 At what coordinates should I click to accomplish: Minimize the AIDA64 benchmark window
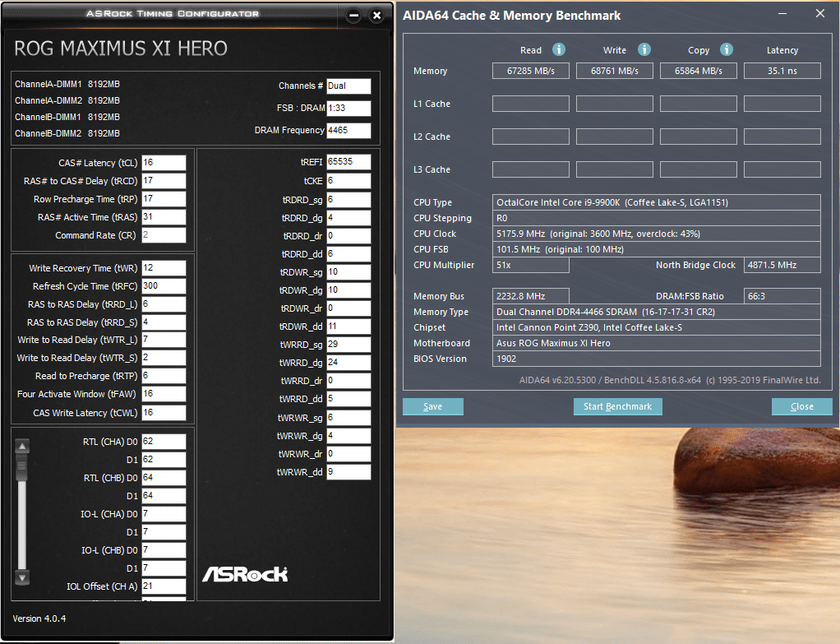[x=782, y=14]
